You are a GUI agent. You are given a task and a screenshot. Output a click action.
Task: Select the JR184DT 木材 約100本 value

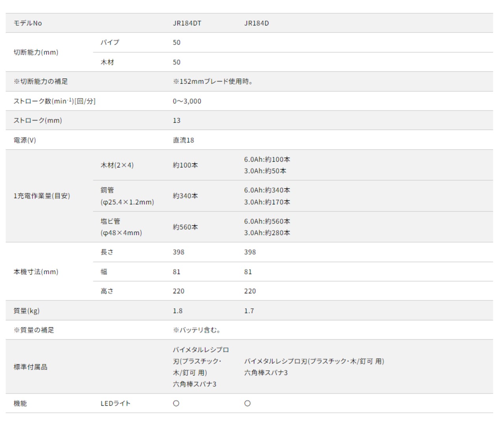[185, 165]
